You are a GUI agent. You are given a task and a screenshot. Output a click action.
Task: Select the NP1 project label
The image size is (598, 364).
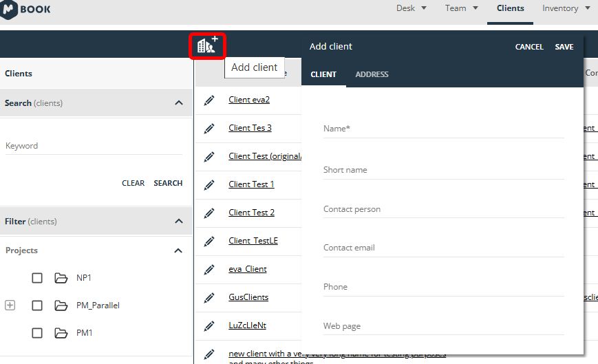(83, 278)
